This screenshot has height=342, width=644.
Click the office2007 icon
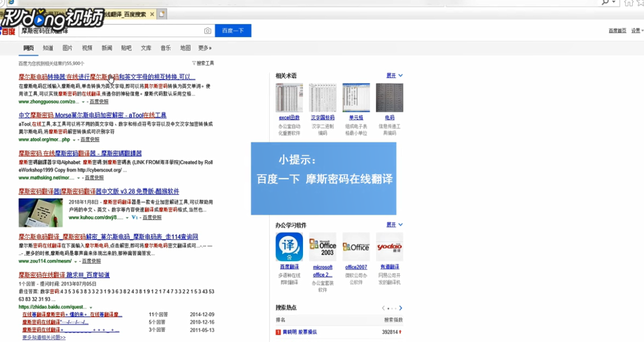click(x=356, y=247)
